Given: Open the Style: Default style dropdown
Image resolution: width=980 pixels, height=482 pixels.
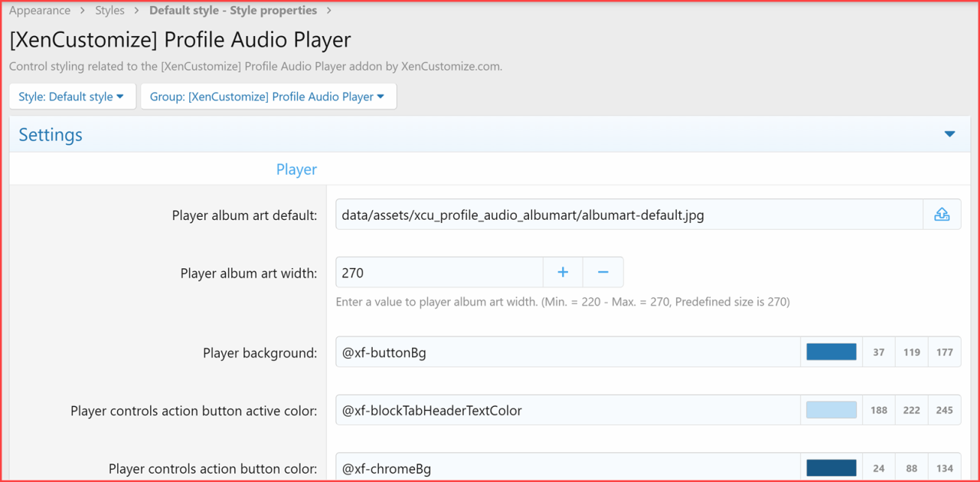Looking at the screenshot, I should tap(72, 96).
